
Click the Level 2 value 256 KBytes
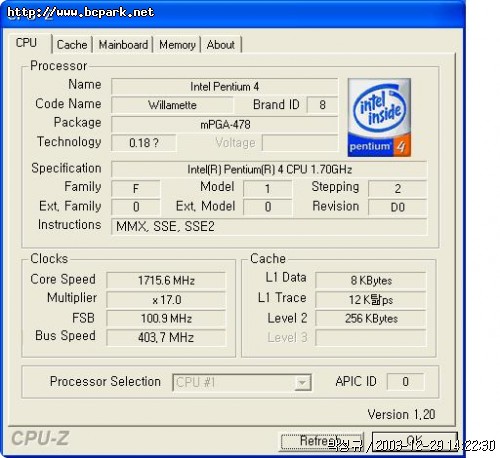[x=371, y=318]
